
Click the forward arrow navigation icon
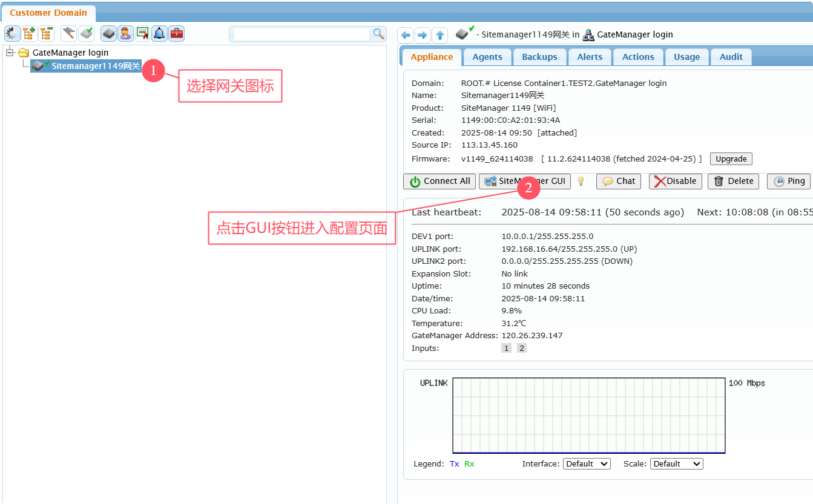[423, 35]
